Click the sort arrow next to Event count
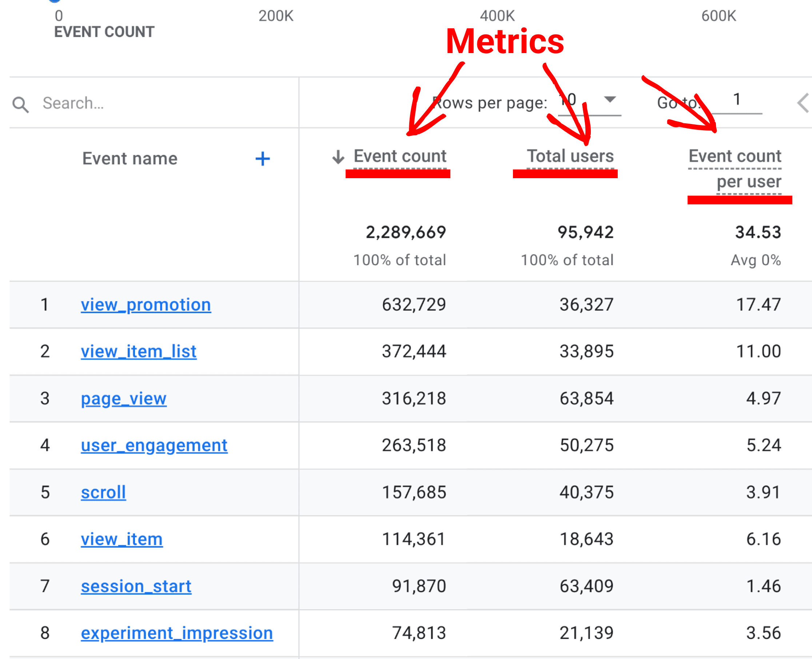This screenshot has width=812, height=659. coord(338,157)
